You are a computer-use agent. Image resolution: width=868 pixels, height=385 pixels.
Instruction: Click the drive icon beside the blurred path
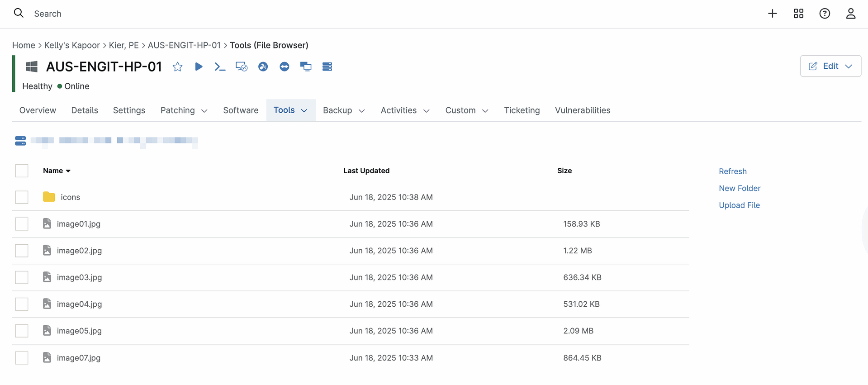click(x=20, y=141)
